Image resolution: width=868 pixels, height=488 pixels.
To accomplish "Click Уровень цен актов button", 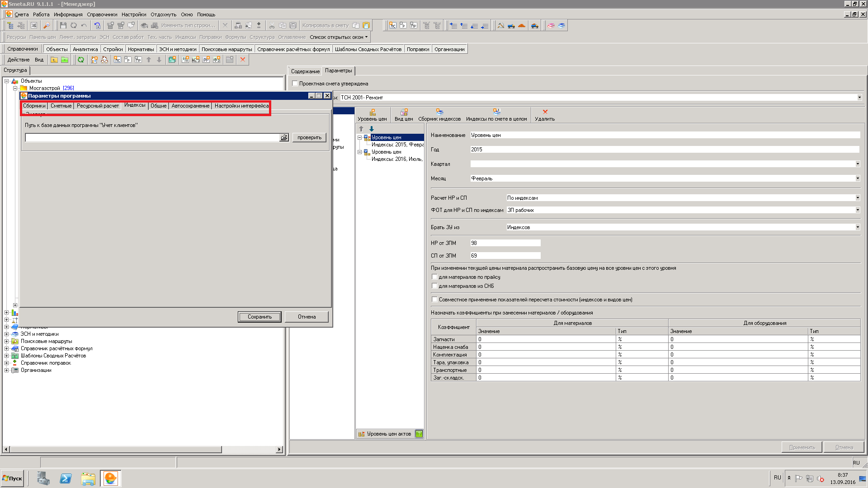I will [x=385, y=434].
